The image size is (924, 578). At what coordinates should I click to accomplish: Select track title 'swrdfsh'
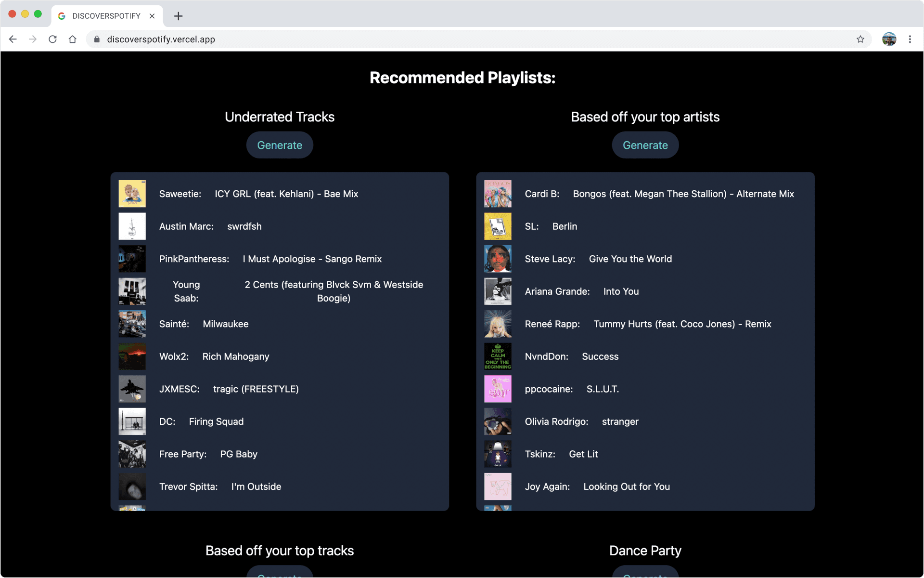244,226
